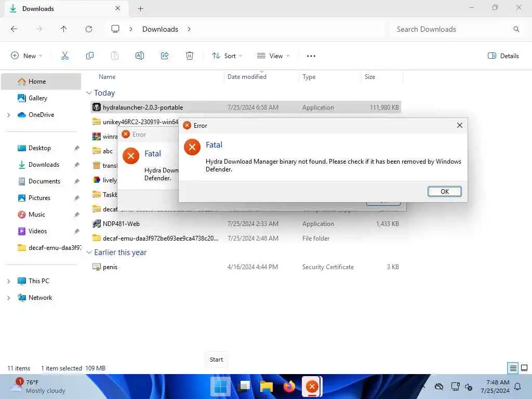Viewport: 532px width, 399px height.
Task: Sort by the Type column
Action: pyautogui.click(x=309, y=77)
